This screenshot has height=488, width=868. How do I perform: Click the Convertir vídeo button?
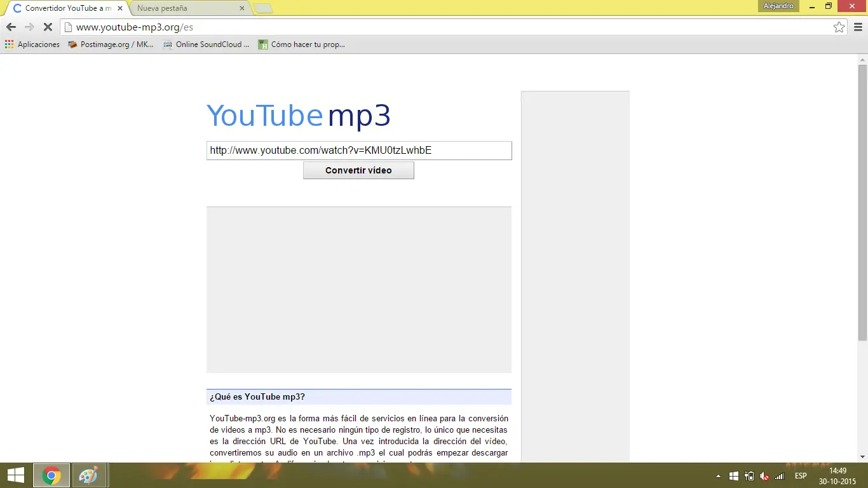point(358,170)
